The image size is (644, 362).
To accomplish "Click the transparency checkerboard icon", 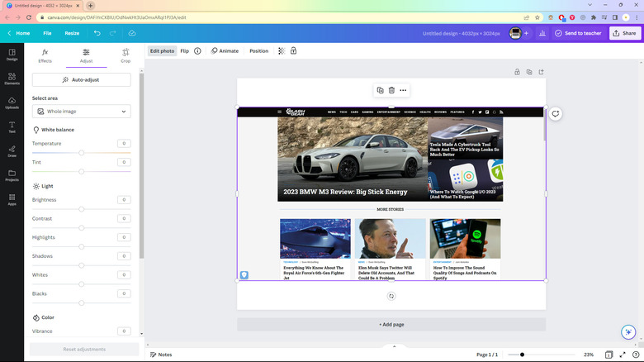I will (x=281, y=51).
